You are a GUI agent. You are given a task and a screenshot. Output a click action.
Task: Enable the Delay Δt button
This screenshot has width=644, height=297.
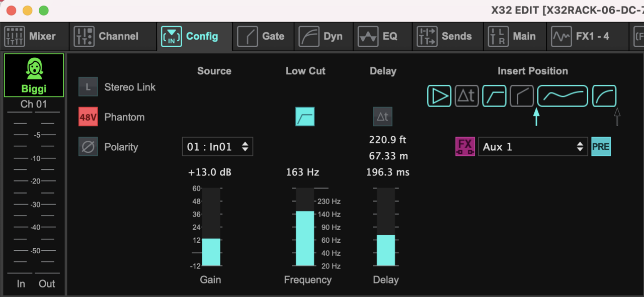382,117
